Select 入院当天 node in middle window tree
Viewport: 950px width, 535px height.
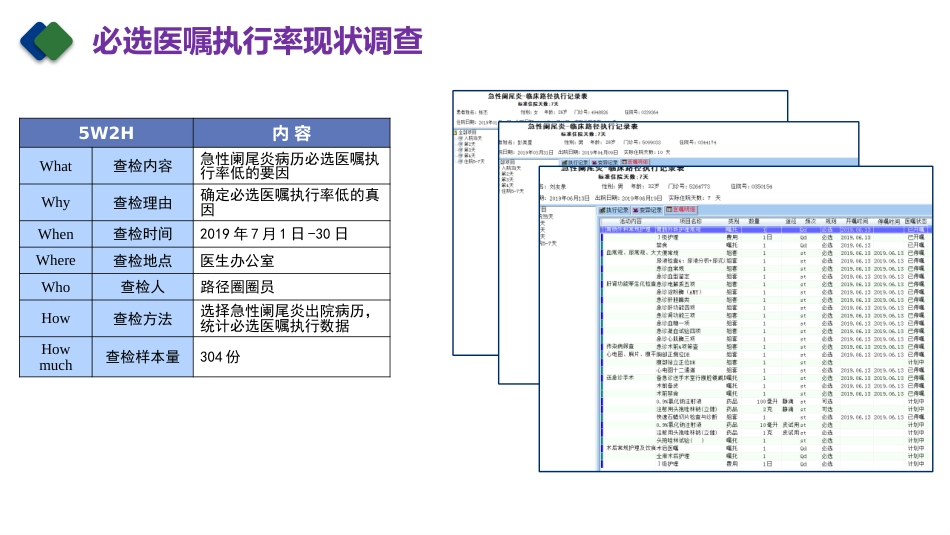coord(511,168)
